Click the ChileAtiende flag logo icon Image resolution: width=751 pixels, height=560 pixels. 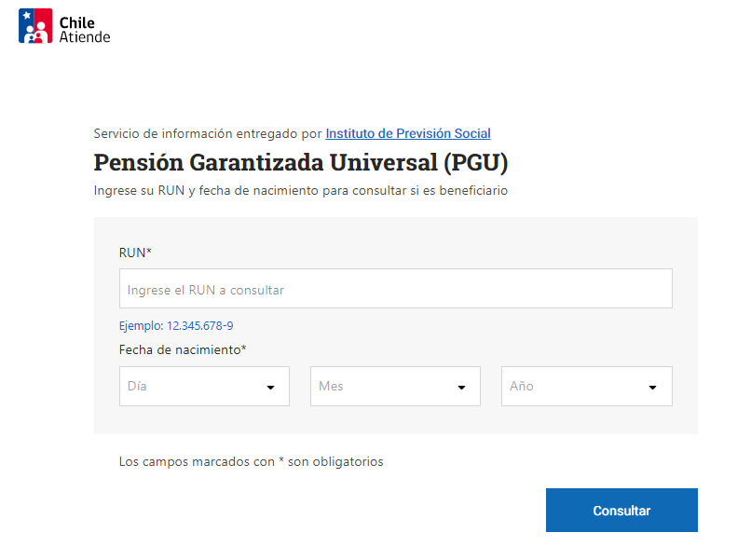click(x=35, y=26)
